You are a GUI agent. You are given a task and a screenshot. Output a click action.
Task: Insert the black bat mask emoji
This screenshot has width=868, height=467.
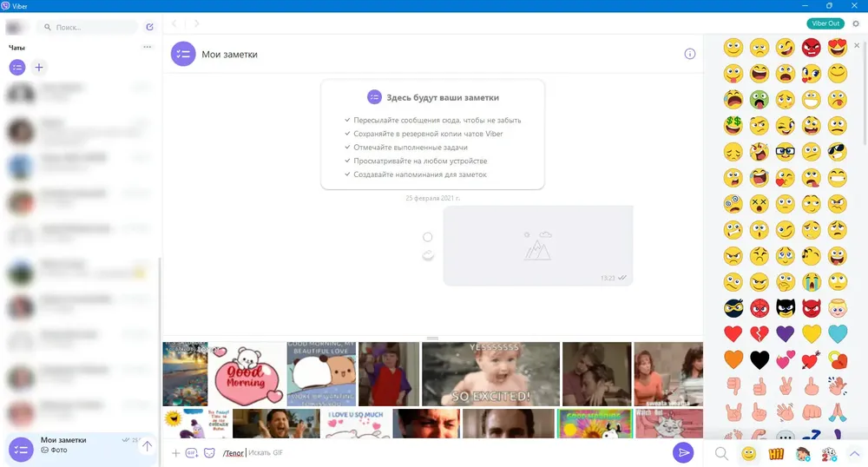point(785,308)
